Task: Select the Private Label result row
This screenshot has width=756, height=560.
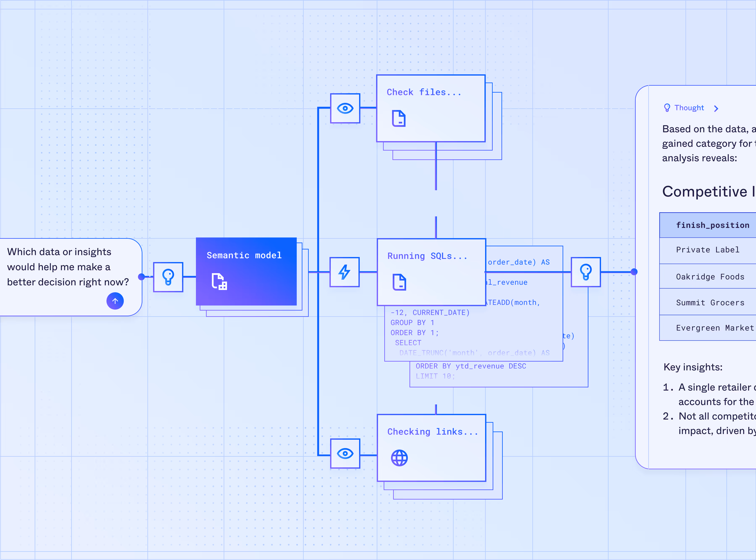Action: [x=707, y=250]
